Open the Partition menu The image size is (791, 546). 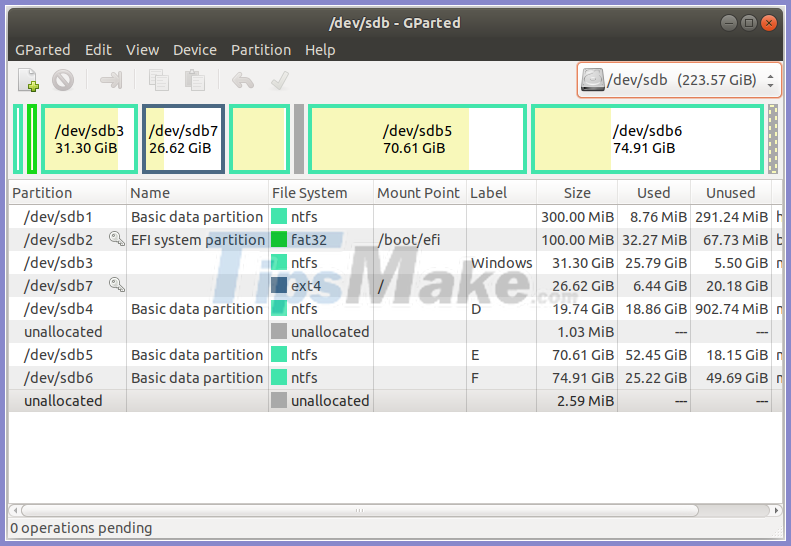[261, 50]
